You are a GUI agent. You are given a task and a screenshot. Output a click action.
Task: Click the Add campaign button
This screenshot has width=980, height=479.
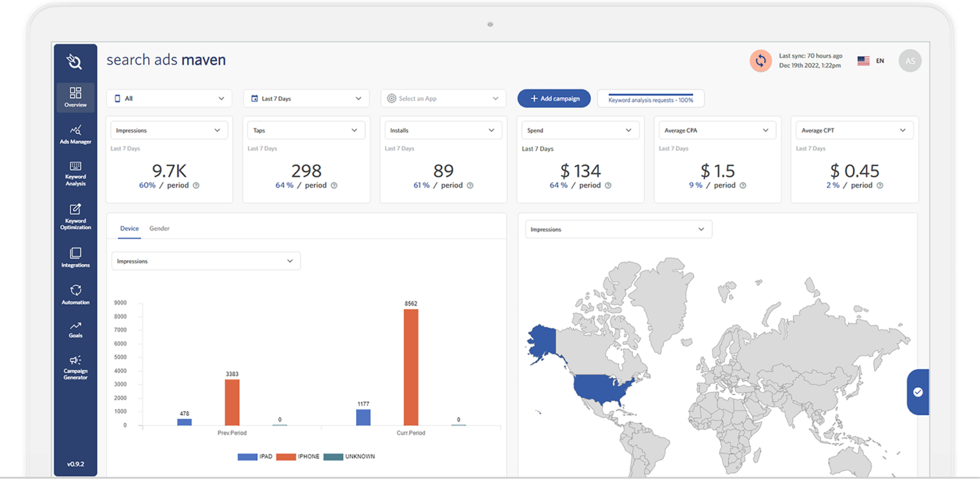[554, 99]
